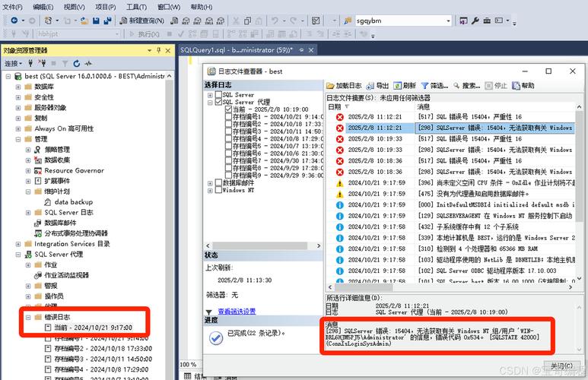Screen dimensions: 588x380
Task: Uncheck the 当前 - 2025/2/8 10:19:00 log
Action: point(227,109)
